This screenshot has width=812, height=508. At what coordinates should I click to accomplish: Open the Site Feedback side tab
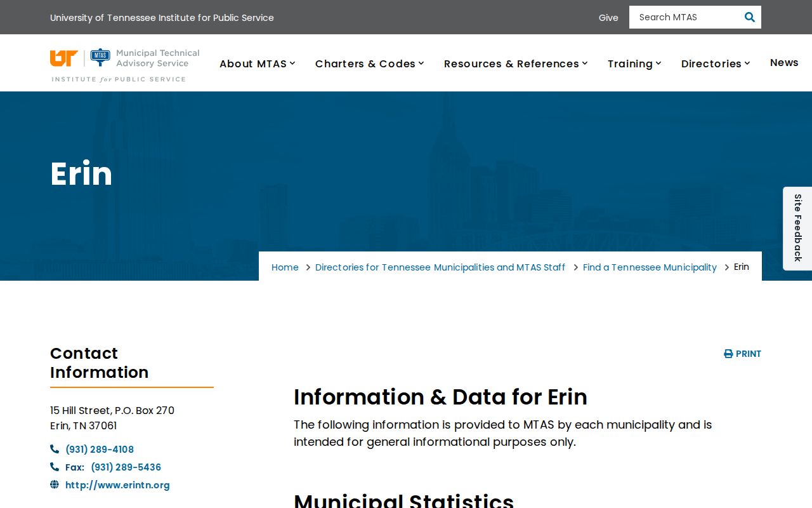pos(798,228)
